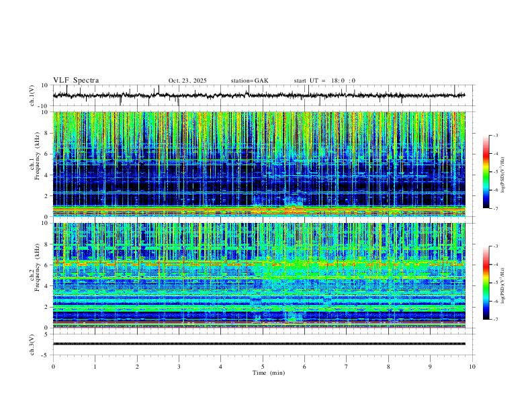
Task: Click the "8" kHz tick on ch.2 frequency axis
Action: 46,244
